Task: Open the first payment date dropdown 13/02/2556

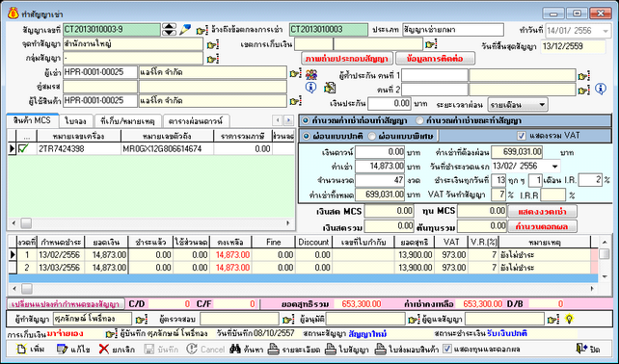Action: (x=555, y=166)
